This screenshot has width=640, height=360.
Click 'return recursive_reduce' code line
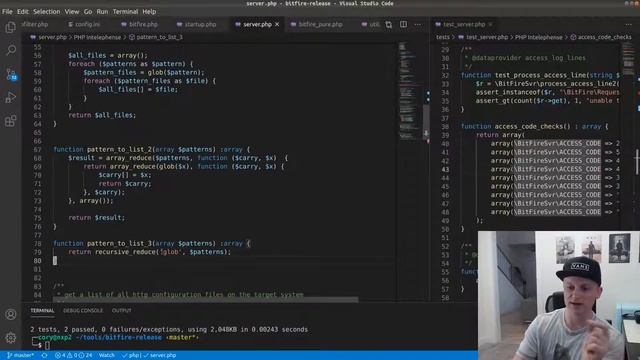point(149,252)
